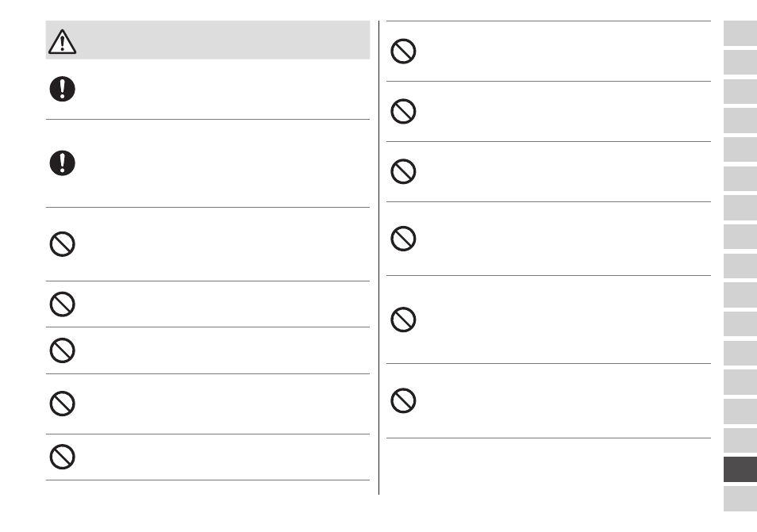Click second prohibition icon from top, right column
This screenshot has width=757, height=532.
[403, 112]
